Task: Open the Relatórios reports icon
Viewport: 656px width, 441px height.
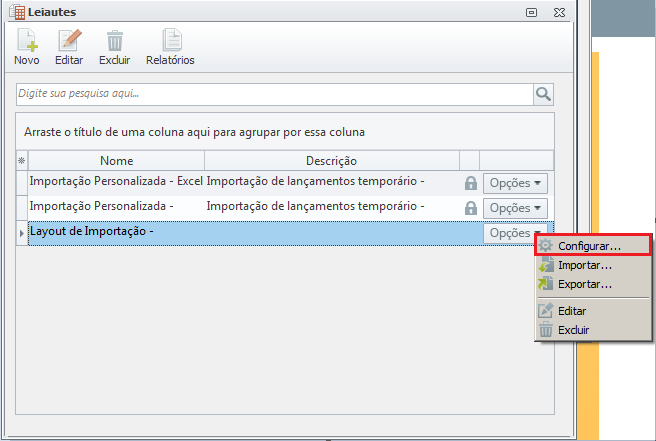Action: (x=172, y=40)
